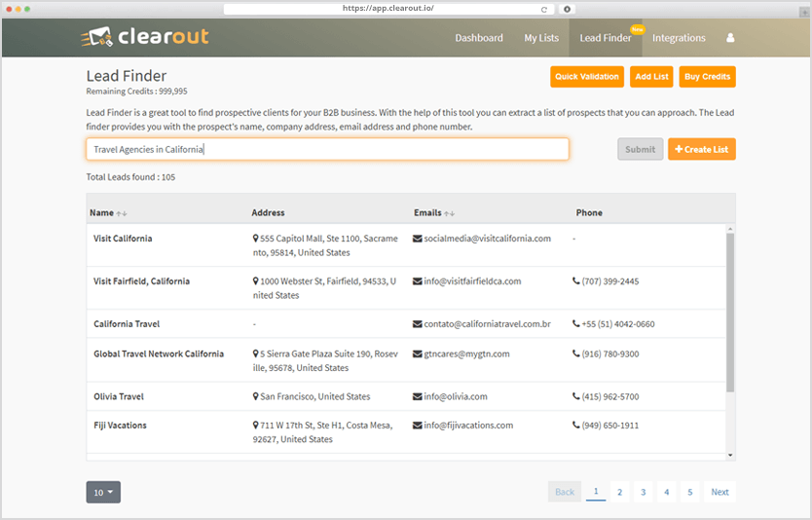Click location pin beside San Francisco address

pos(255,396)
